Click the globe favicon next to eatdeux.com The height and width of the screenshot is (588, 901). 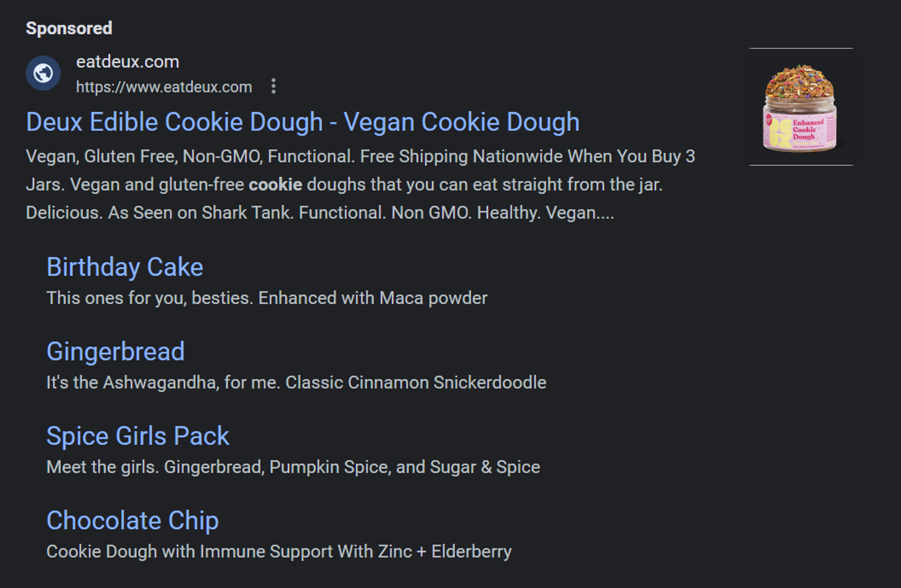tap(43, 73)
